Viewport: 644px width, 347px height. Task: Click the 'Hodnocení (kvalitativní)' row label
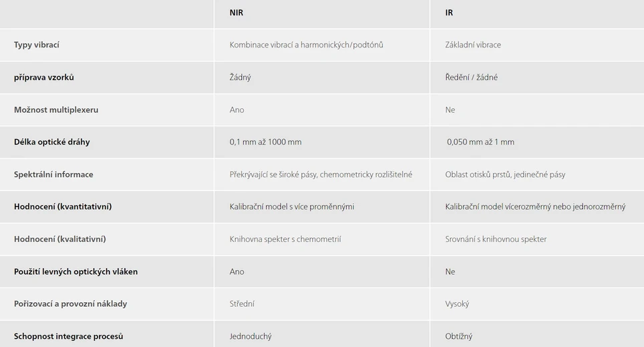(60, 239)
